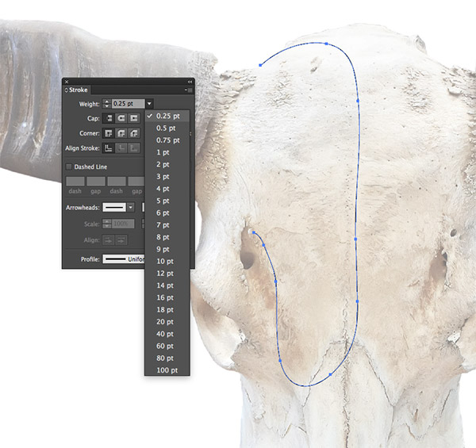Screen dimensions: 476x448
Task: Select 40 pt in weight menu
Action: point(167,334)
